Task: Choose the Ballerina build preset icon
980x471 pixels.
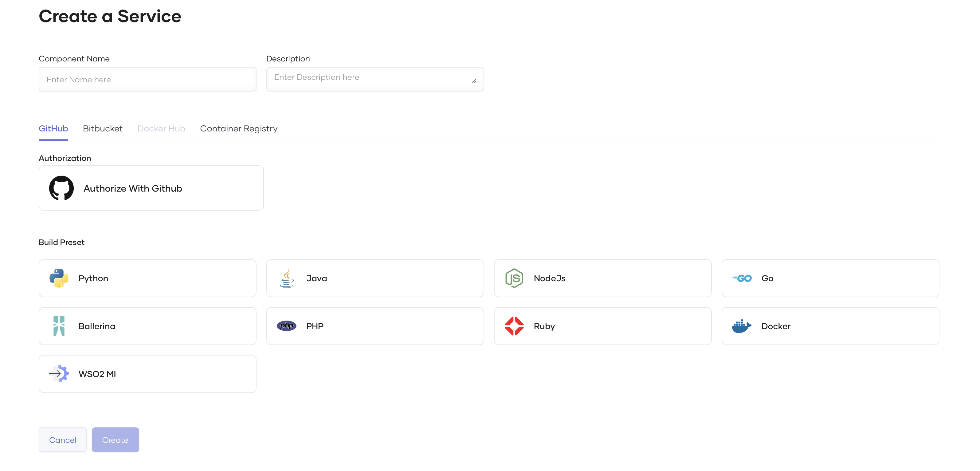Action: coord(59,326)
